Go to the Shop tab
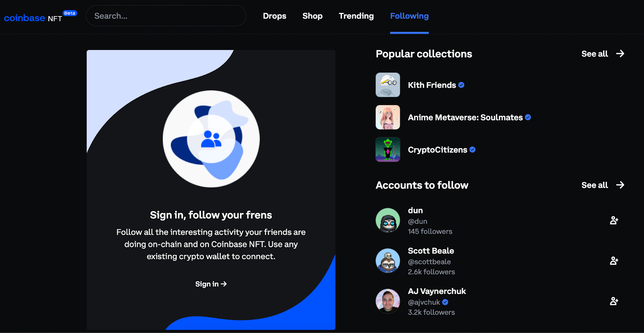The height and width of the screenshot is (333, 644). tap(312, 16)
